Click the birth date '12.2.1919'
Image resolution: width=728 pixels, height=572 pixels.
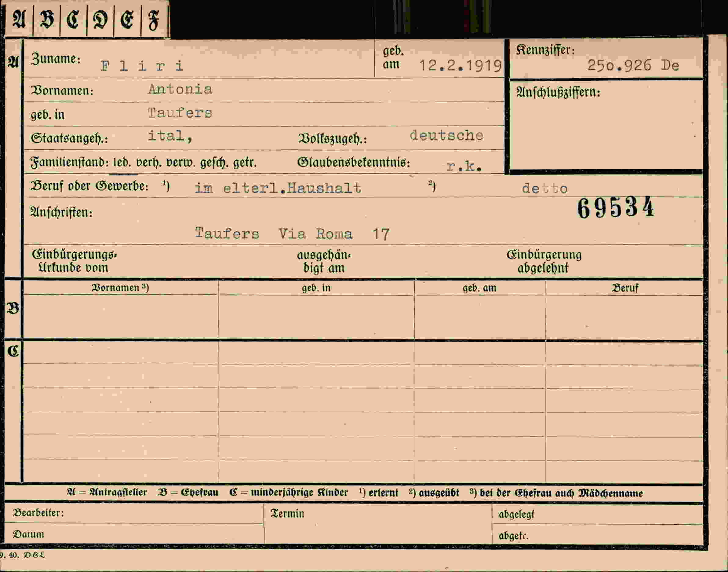click(x=460, y=65)
